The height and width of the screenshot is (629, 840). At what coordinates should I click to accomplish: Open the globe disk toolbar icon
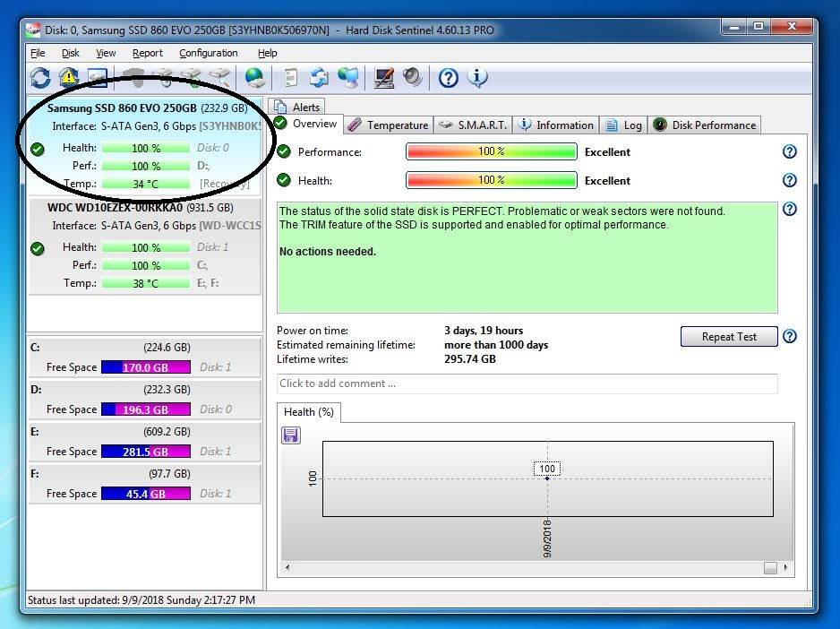point(255,78)
